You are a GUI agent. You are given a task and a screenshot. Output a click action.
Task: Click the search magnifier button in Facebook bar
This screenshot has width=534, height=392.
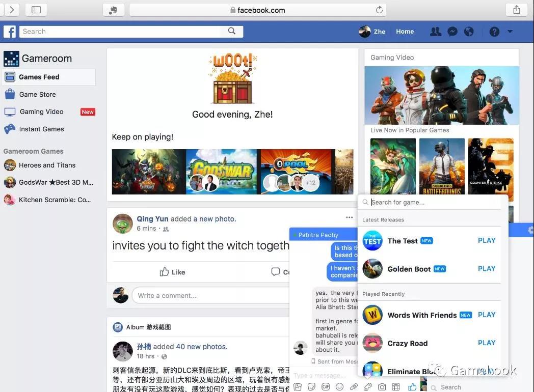pos(232,31)
